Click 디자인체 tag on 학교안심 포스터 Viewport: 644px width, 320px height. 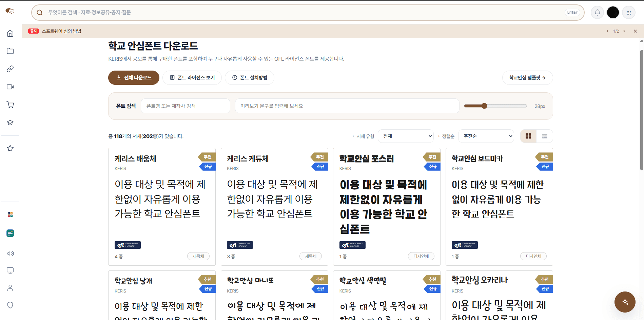pyautogui.click(x=421, y=256)
